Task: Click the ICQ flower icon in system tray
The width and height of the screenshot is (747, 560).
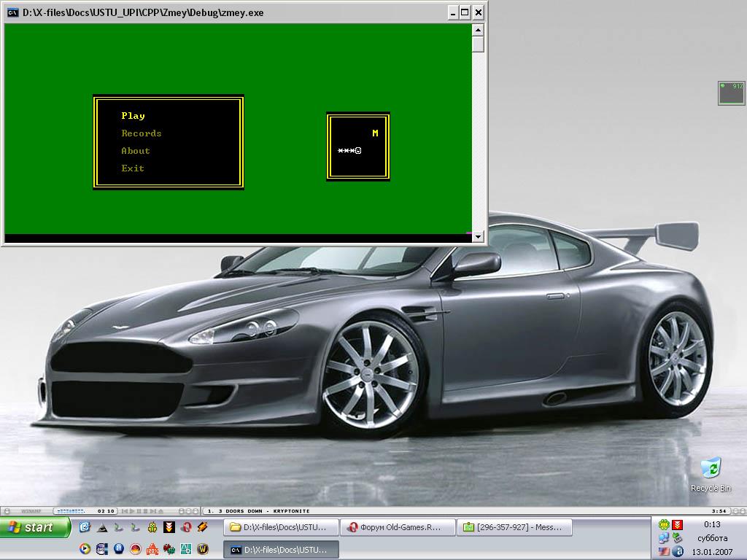Action: 664,525
